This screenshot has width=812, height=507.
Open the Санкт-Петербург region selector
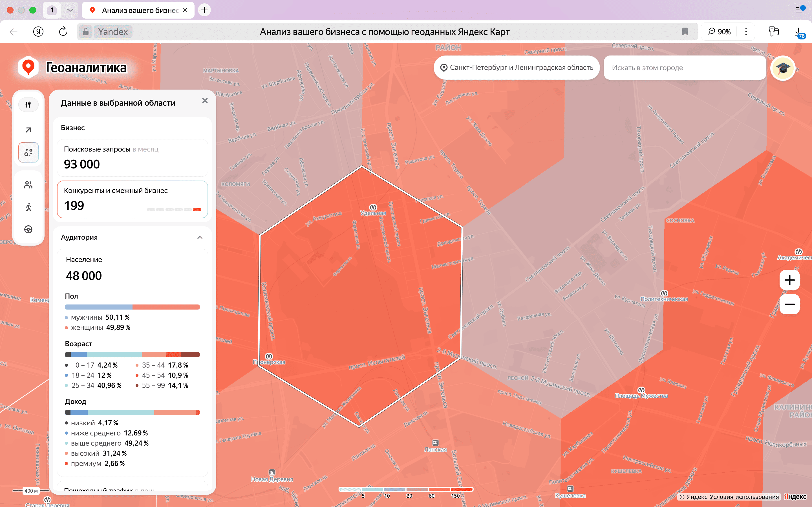[517, 68]
